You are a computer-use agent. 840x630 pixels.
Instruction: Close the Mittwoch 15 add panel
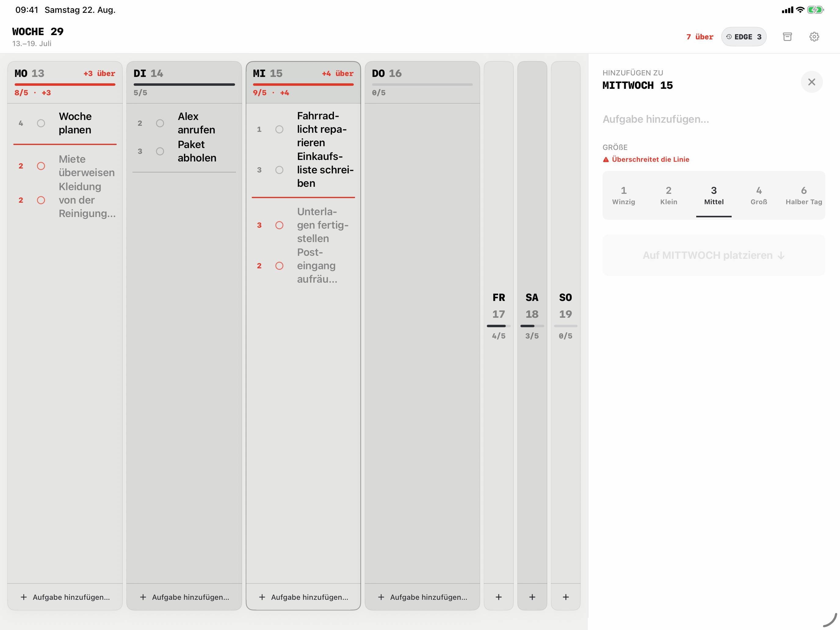pyautogui.click(x=812, y=82)
